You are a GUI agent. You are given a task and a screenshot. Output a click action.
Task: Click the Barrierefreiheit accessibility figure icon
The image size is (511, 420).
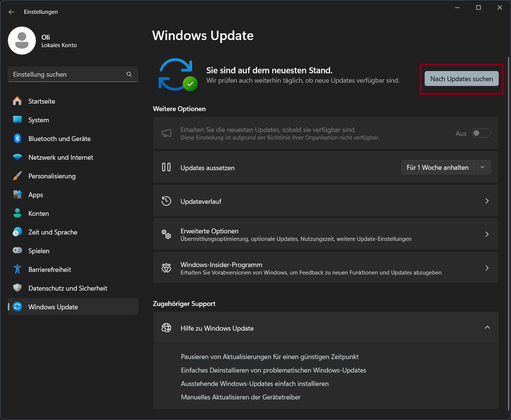click(17, 269)
